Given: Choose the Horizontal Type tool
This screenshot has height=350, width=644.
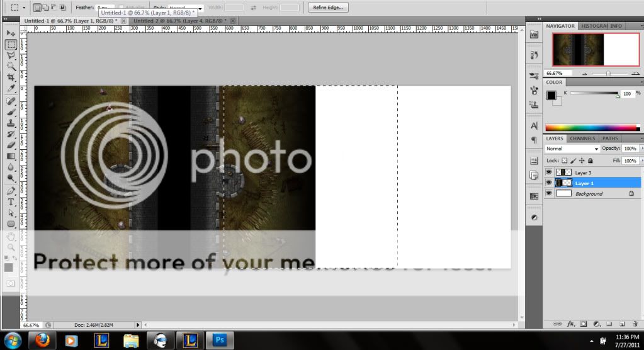Looking at the screenshot, I should point(11,202).
